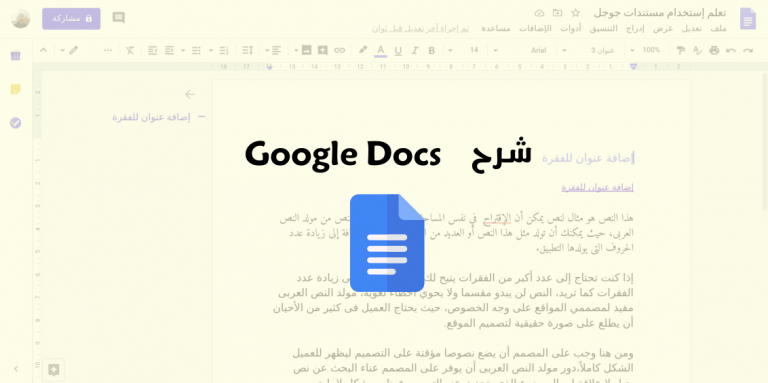Expand the alignment options arrow
The width and height of the screenshot is (768, 383).
267,50
